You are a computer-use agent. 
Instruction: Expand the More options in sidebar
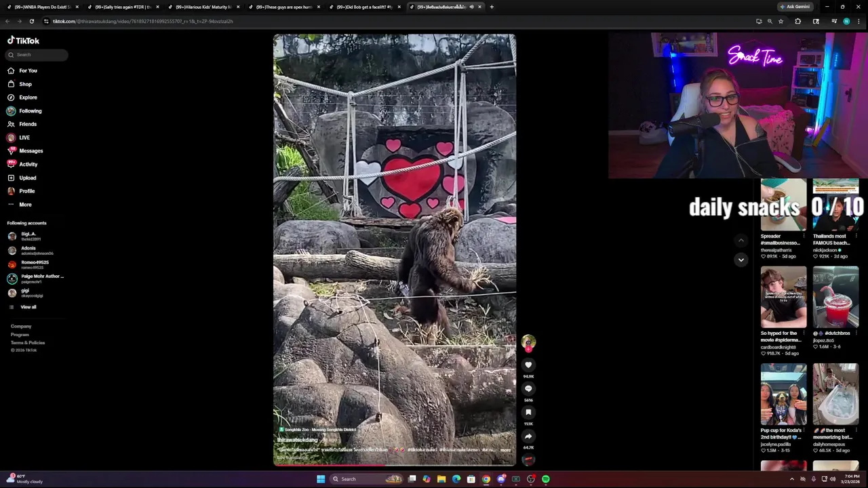(x=20, y=204)
